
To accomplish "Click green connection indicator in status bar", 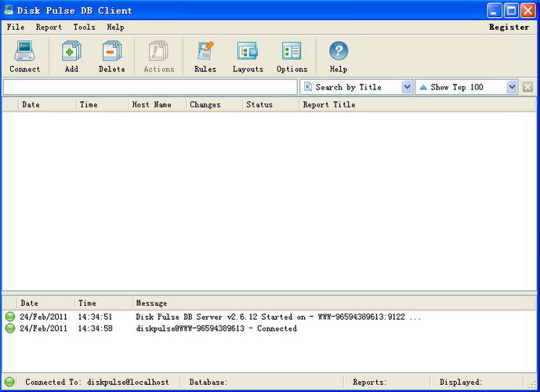I will (x=9, y=382).
